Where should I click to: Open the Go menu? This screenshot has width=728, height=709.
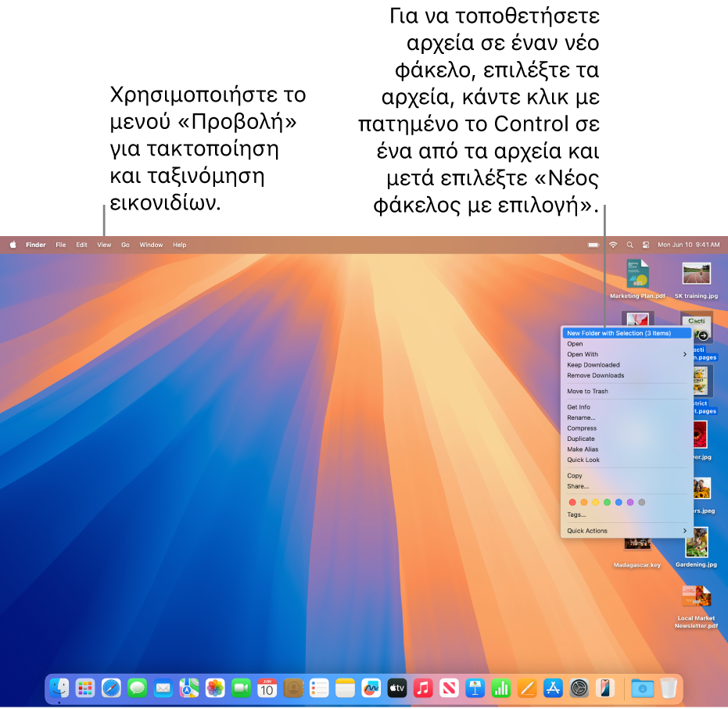click(125, 245)
